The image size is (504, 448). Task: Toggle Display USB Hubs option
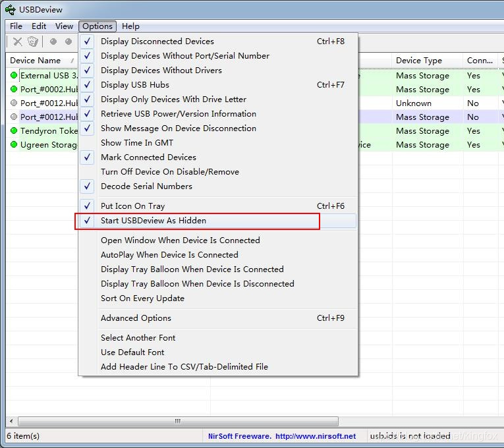[x=218, y=85]
